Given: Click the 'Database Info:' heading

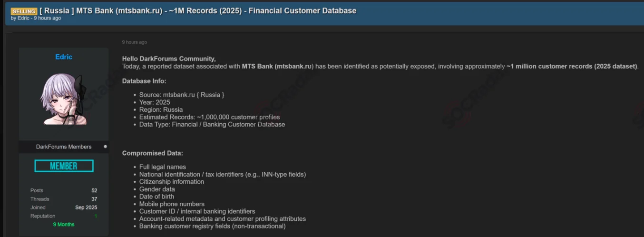Looking at the screenshot, I should point(144,81).
